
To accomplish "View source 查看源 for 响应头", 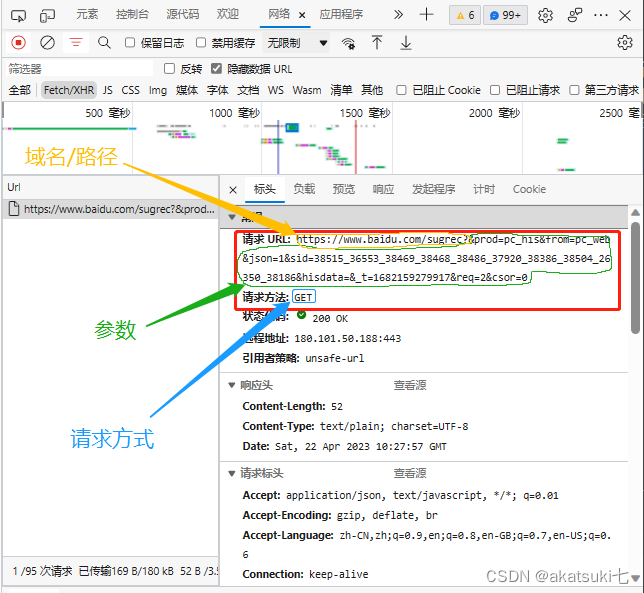I will click(x=410, y=385).
